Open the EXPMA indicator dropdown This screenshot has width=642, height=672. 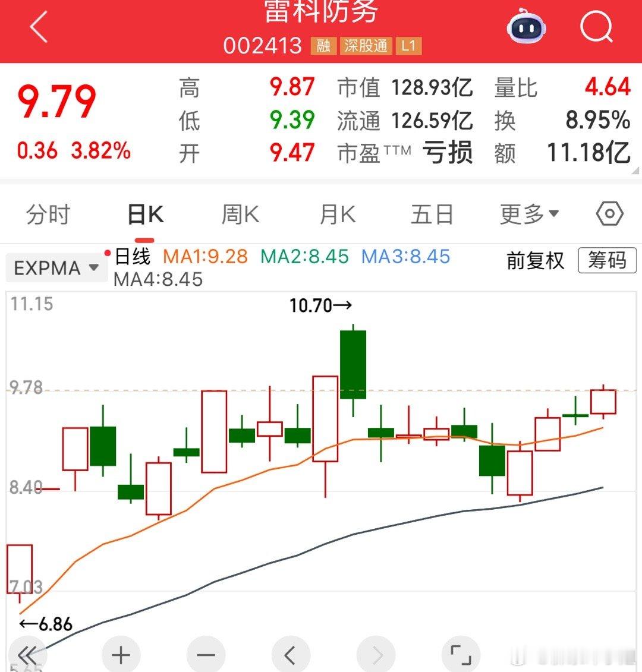(x=56, y=269)
